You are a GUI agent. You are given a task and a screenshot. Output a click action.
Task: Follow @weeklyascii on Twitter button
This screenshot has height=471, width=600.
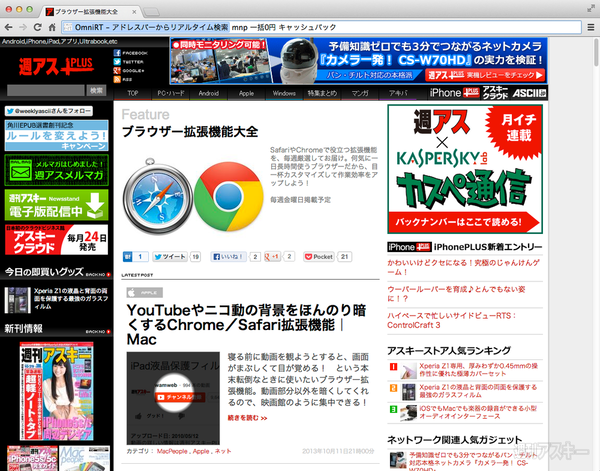pos(49,111)
